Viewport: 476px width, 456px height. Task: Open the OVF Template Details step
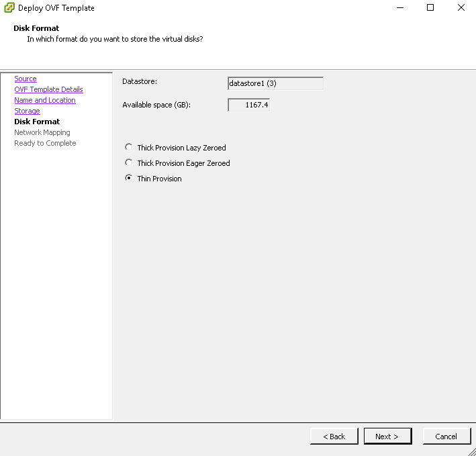pos(48,89)
